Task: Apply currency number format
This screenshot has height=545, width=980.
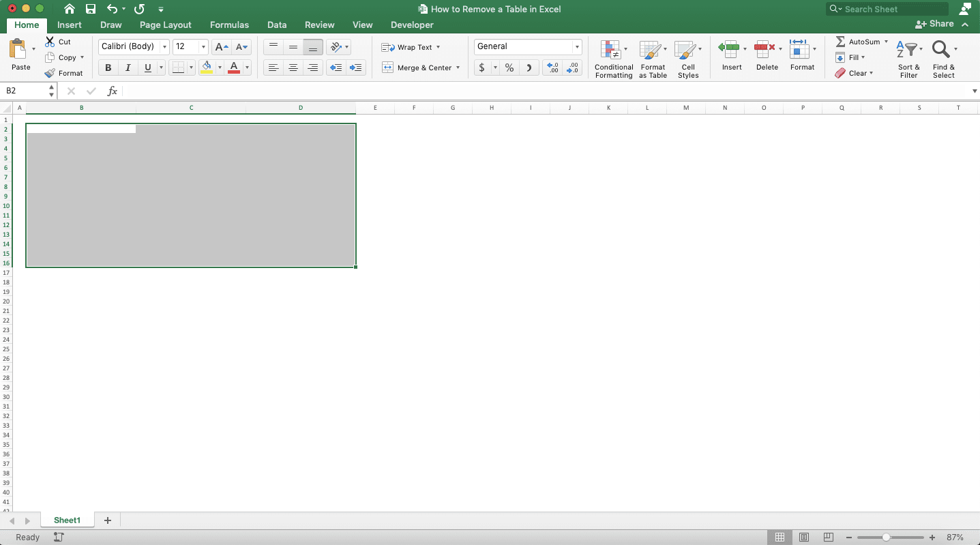Action: click(x=484, y=68)
